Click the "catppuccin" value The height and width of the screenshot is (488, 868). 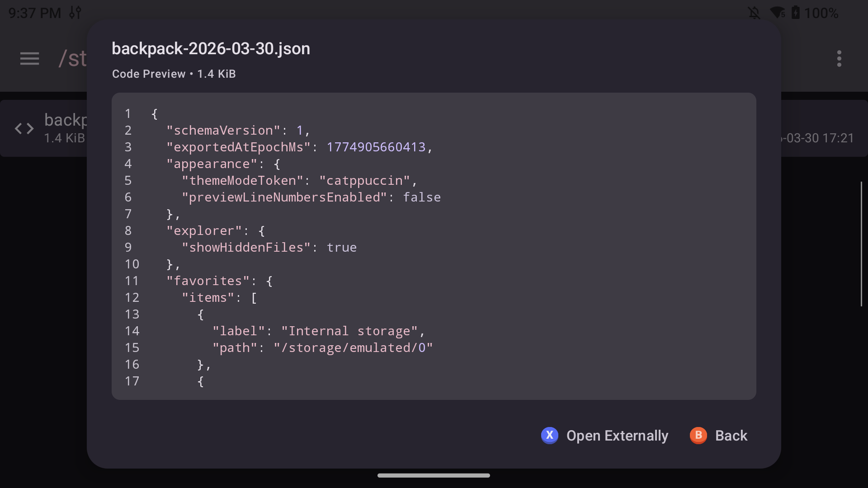tap(364, 181)
